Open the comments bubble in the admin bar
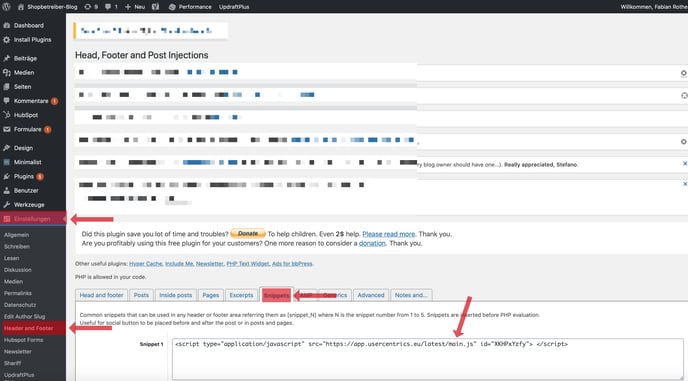688x381 pixels. click(111, 7)
